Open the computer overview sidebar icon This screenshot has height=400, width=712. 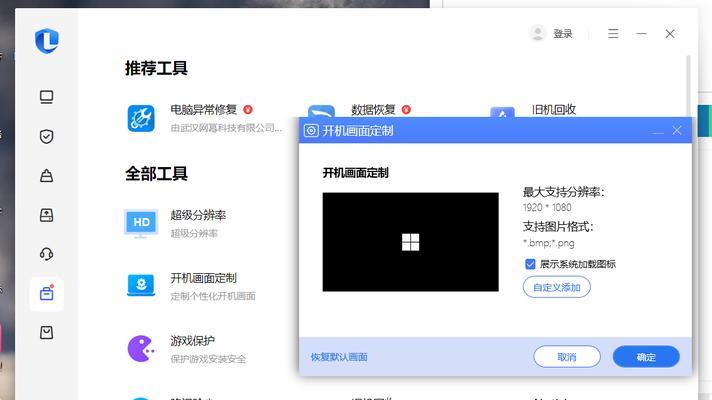point(46,97)
